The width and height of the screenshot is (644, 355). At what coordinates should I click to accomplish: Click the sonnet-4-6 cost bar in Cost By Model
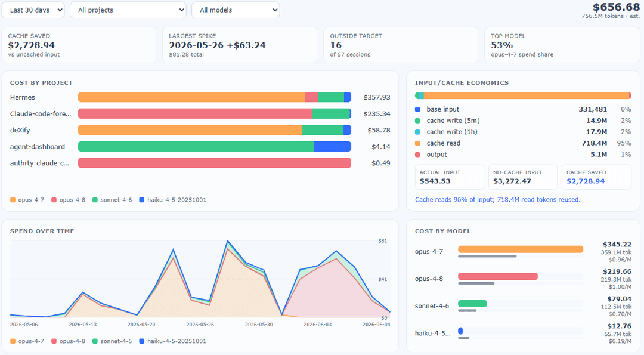(x=472, y=304)
